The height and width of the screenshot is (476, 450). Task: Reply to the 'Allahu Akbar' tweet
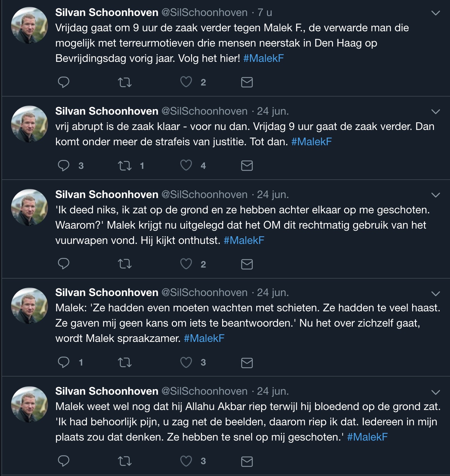64,461
